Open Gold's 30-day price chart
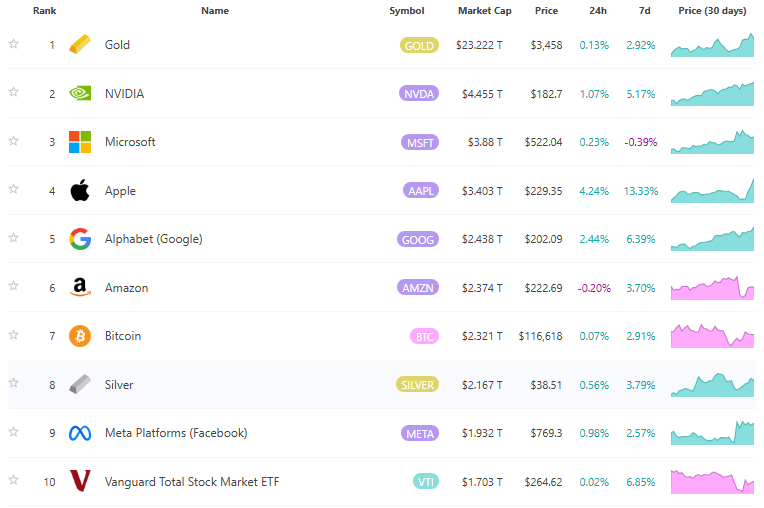The image size is (764, 508). (x=712, y=45)
